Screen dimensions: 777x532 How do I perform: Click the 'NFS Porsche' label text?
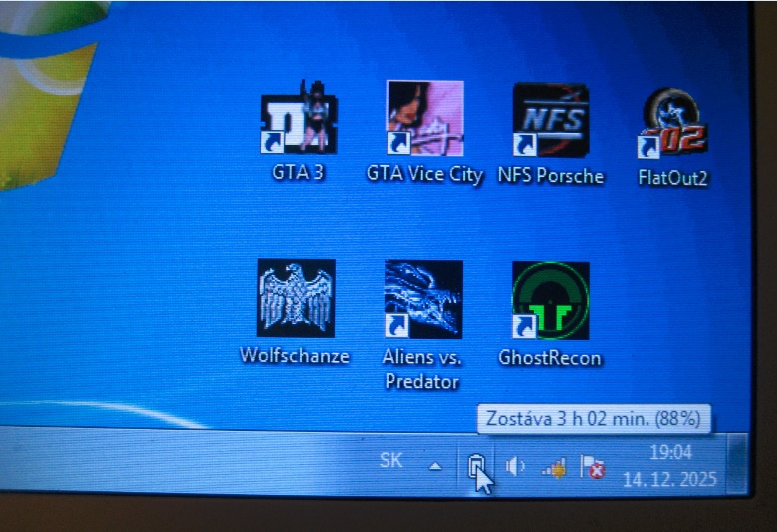coord(551,176)
